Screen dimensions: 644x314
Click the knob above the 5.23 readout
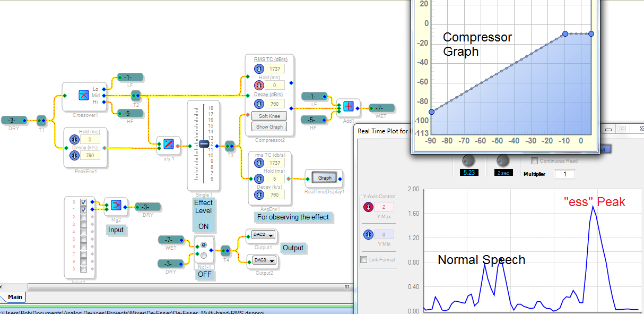coord(467,160)
